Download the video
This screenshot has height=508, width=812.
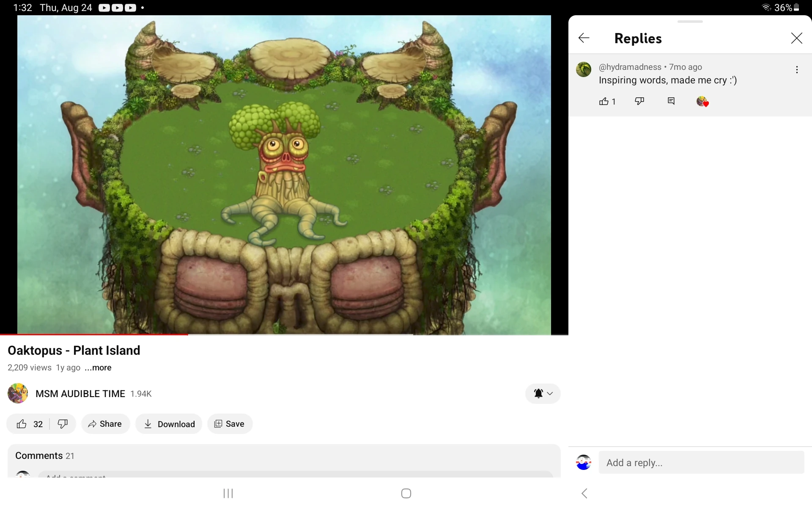[x=169, y=424]
